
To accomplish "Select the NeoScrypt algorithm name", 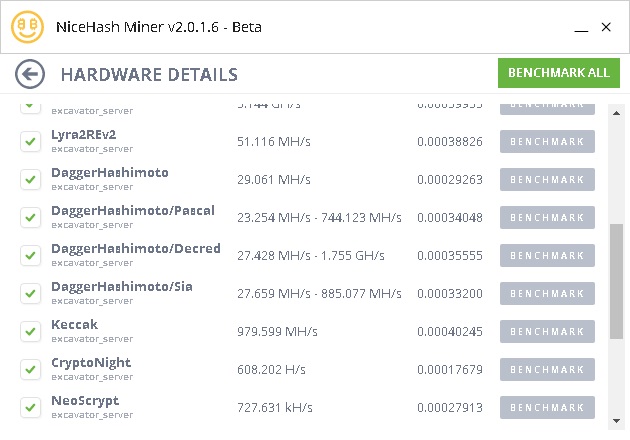I will tap(85, 401).
